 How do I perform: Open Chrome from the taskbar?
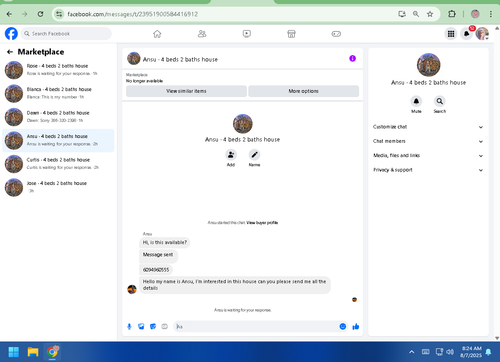point(52,352)
